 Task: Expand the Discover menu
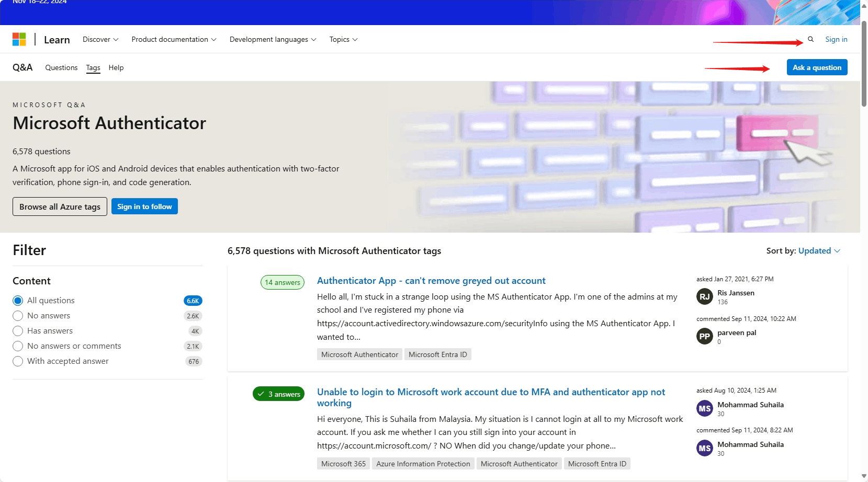(100, 39)
